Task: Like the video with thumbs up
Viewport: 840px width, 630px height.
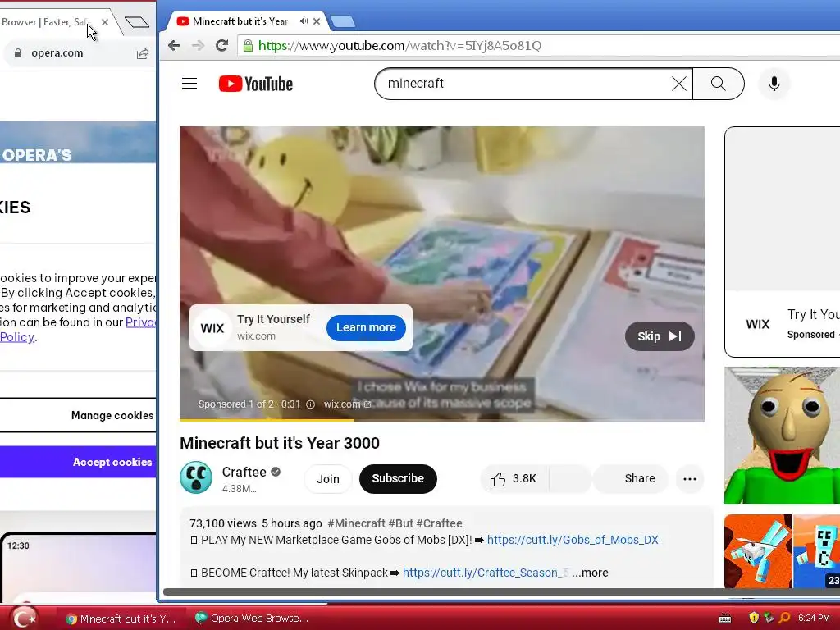Action: (x=514, y=479)
